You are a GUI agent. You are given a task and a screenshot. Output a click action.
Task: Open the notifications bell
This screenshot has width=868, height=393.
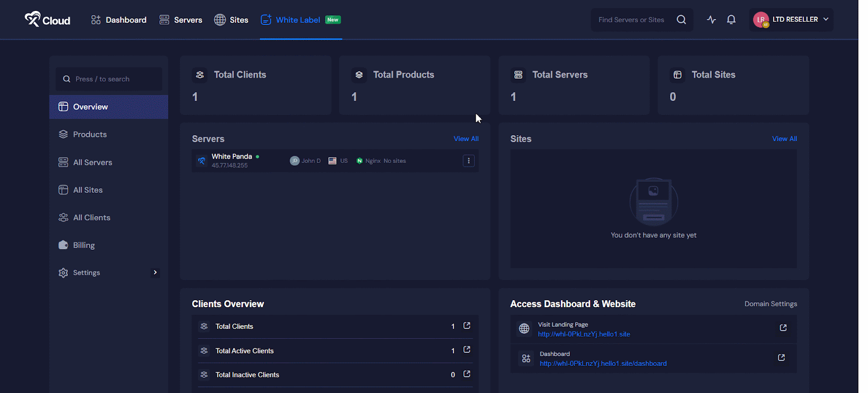coord(731,20)
